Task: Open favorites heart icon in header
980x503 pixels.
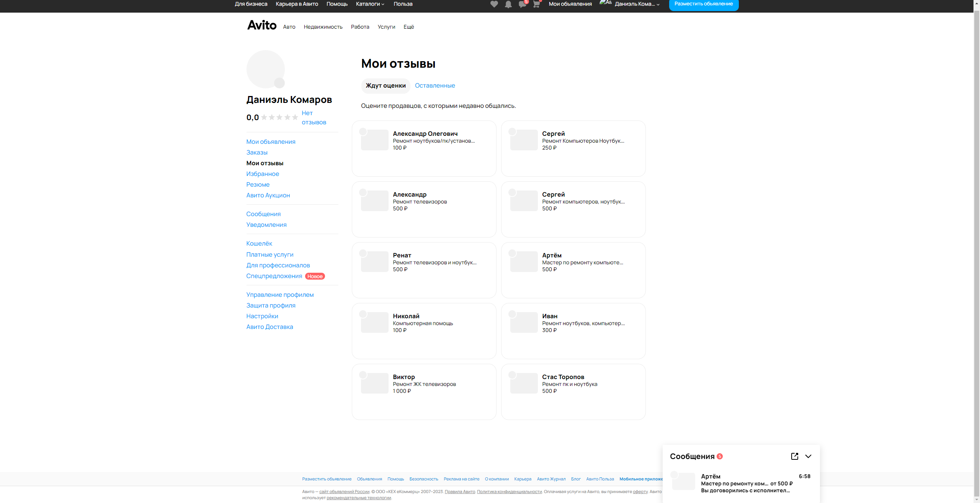Action: (x=494, y=4)
